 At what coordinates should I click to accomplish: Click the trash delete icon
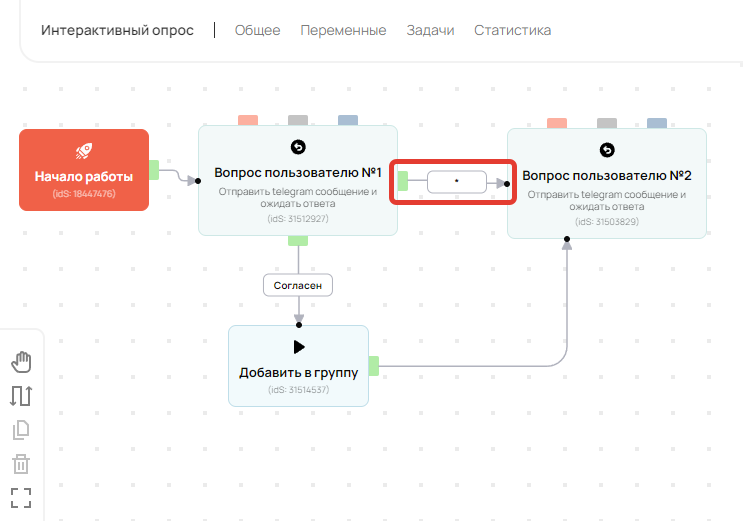tap(21, 464)
